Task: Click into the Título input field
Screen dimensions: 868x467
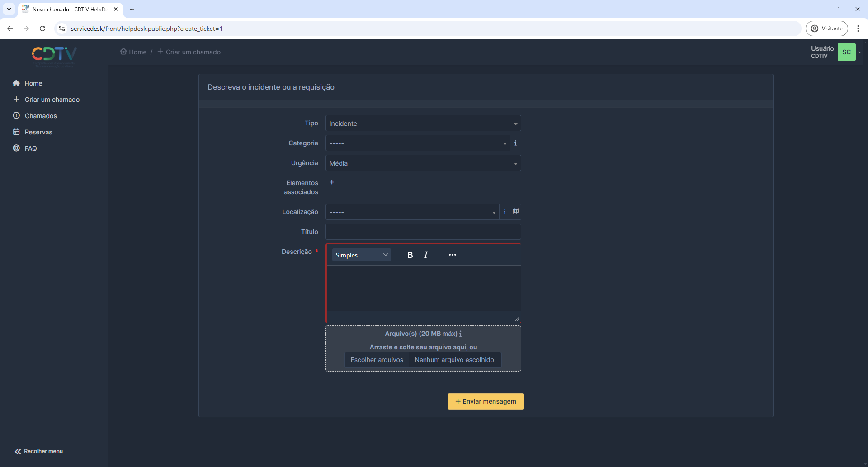Action: click(423, 232)
